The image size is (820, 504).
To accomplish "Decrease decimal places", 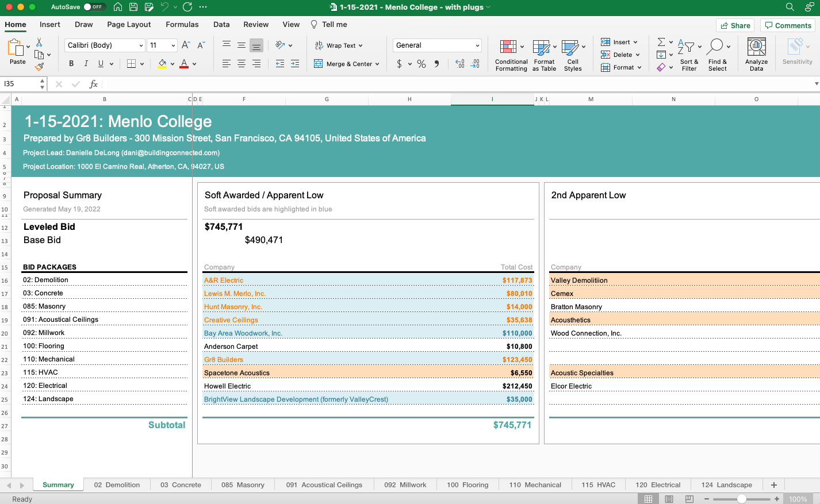I will point(475,64).
